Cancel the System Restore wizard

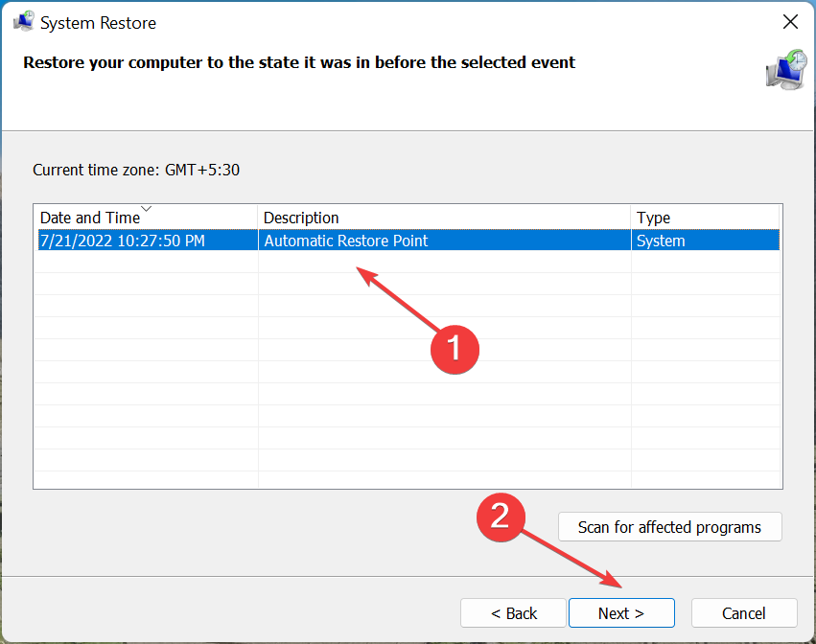tap(744, 613)
